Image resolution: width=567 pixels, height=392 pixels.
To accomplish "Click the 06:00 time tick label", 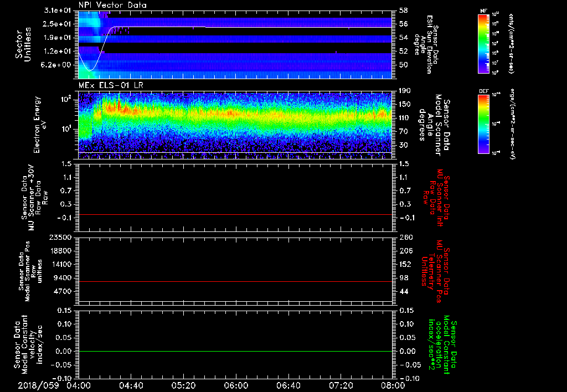I will [x=235, y=385].
